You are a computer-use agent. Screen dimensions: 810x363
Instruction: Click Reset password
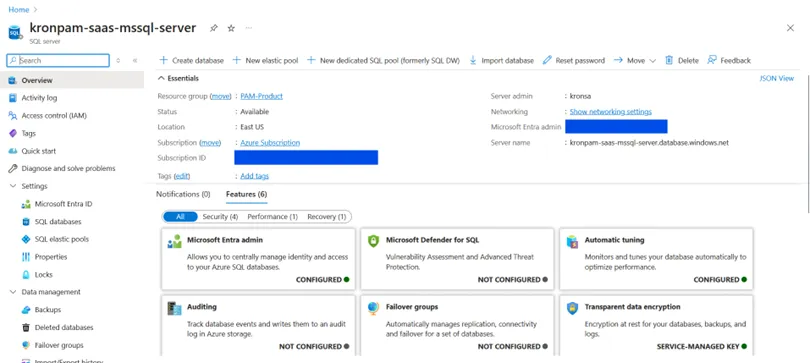click(x=574, y=60)
